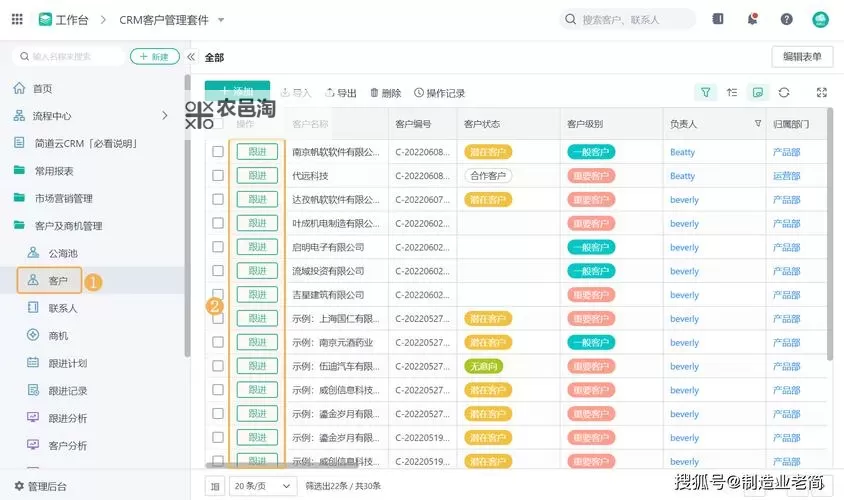Click the 导入 import toolbar item

click(296, 93)
